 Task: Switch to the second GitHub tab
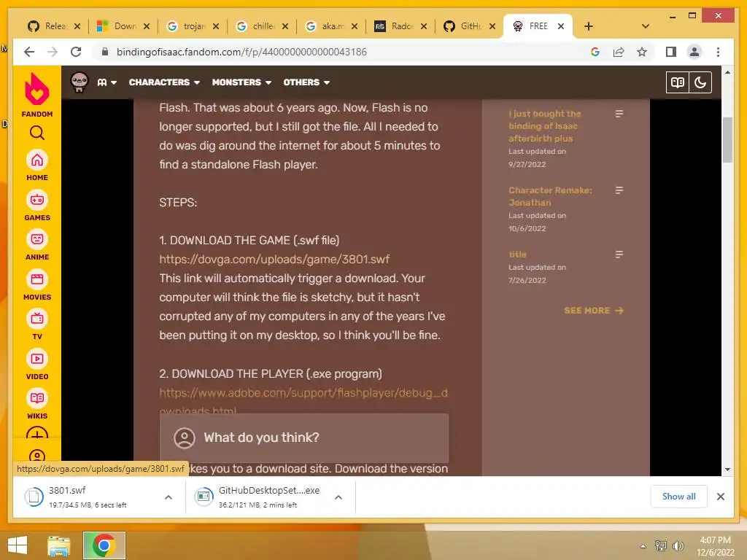[462, 26]
